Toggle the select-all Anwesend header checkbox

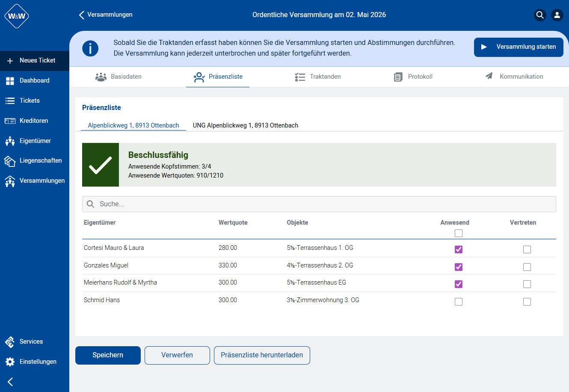click(458, 233)
